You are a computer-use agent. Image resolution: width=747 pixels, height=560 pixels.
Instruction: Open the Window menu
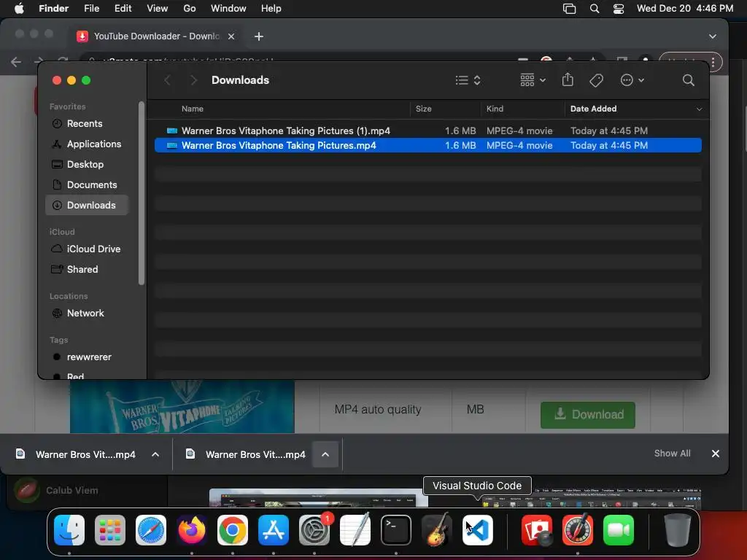[228, 9]
